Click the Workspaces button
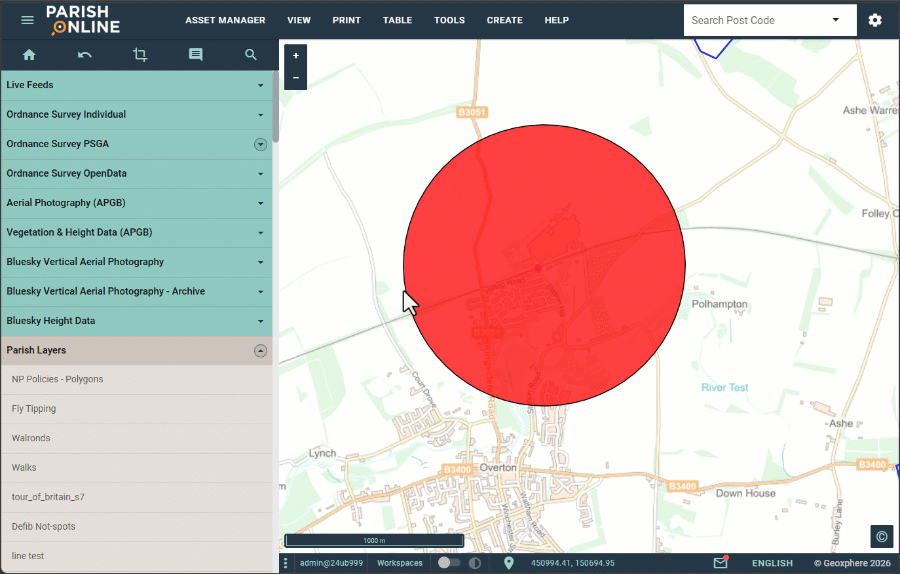The height and width of the screenshot is (574, 900). click(399, 563)
